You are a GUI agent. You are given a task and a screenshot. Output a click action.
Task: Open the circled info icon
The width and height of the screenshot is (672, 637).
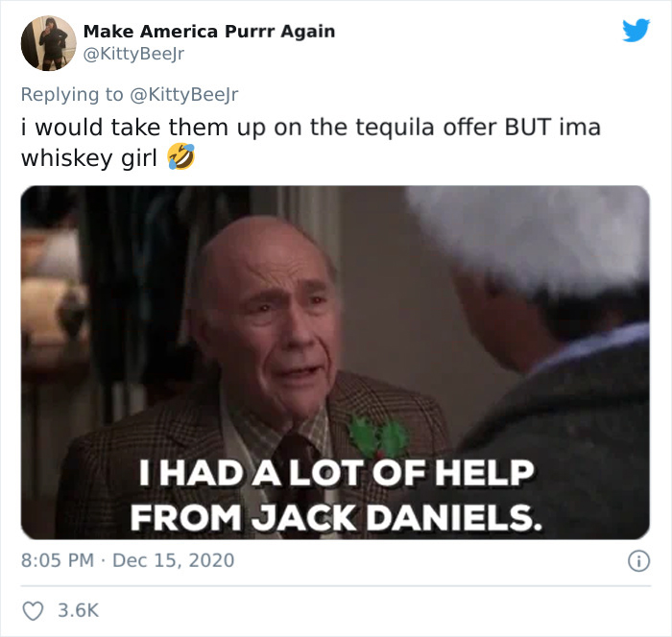point(639,561)
